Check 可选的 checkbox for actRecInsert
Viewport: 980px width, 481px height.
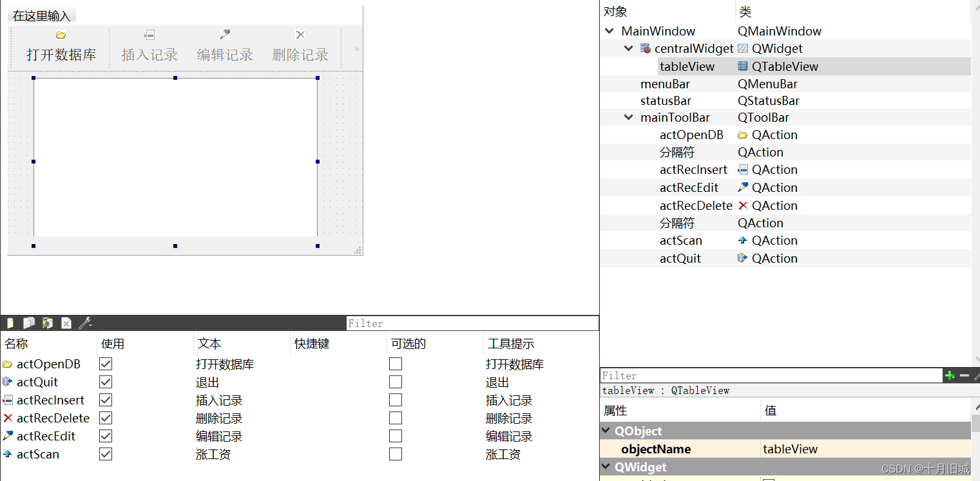(x=396, y=400)
